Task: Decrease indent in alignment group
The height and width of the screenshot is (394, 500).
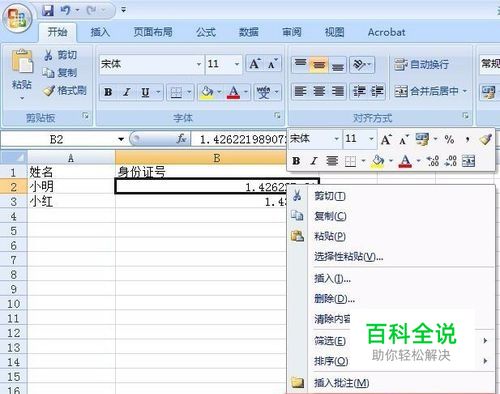Action: (x=359, y=91)
